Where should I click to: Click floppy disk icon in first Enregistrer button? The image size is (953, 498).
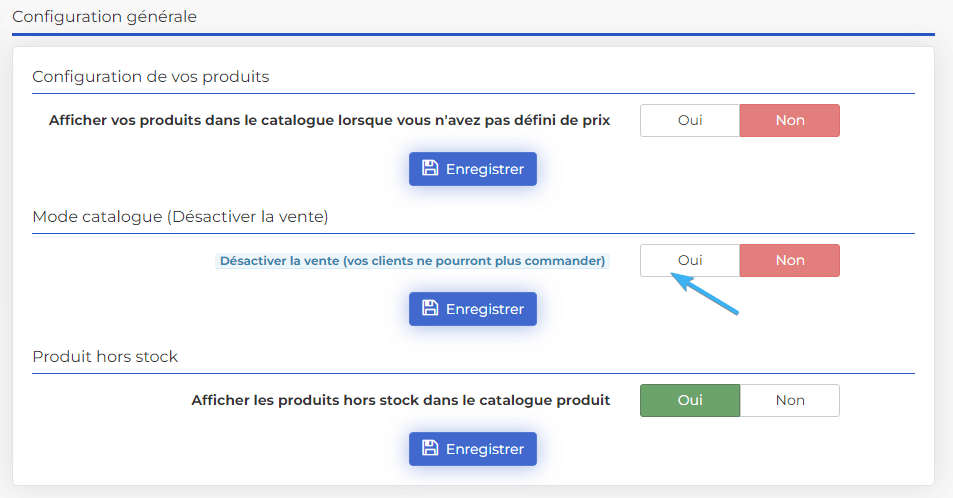(430, 168)
